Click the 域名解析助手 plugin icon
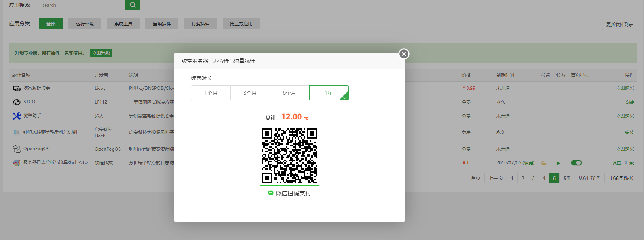Viewport: 644px width, 240px height. (x=17, y=88)
